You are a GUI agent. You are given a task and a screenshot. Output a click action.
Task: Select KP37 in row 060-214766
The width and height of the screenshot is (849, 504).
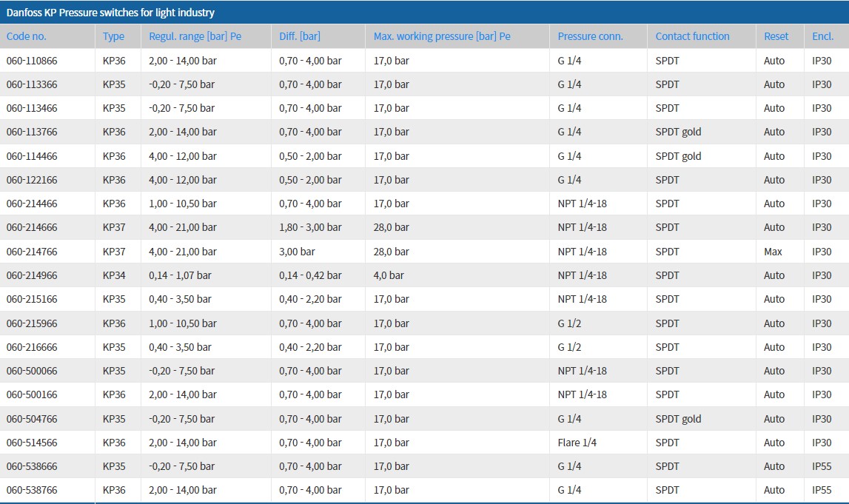pyautogui.click(x=114, y=252)
